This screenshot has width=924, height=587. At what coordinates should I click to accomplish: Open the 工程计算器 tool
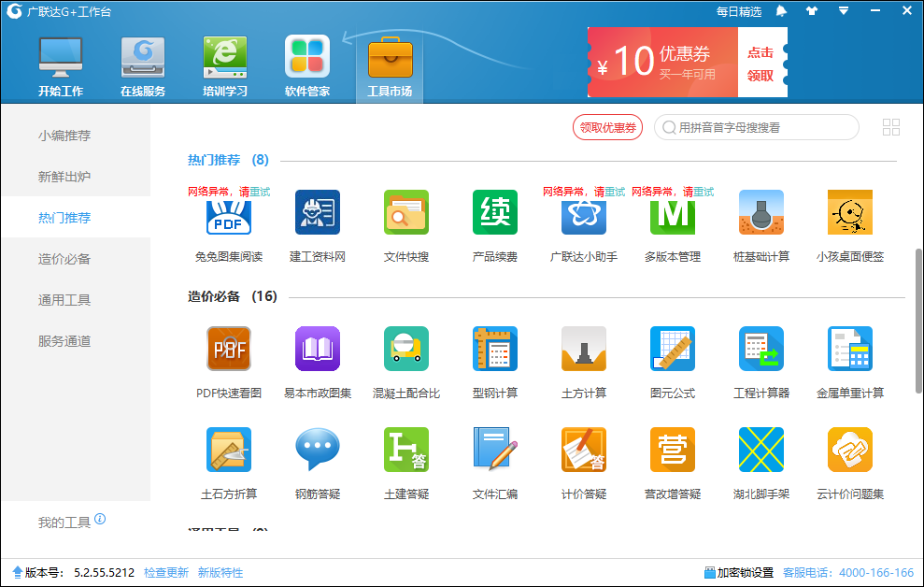pos(761,349)
